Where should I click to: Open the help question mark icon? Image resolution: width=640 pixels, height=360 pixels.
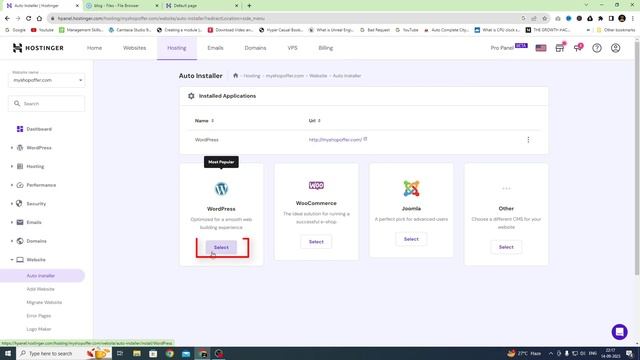(x=597, y=48)
